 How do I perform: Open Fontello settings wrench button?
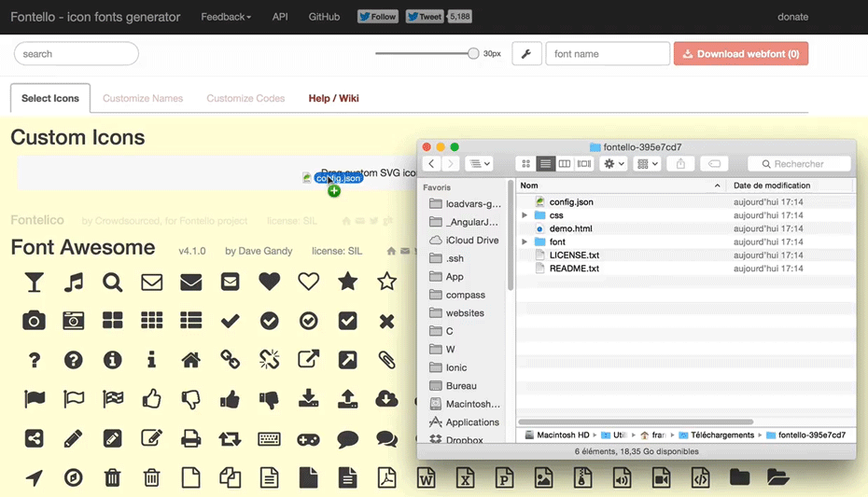(526, 54)
